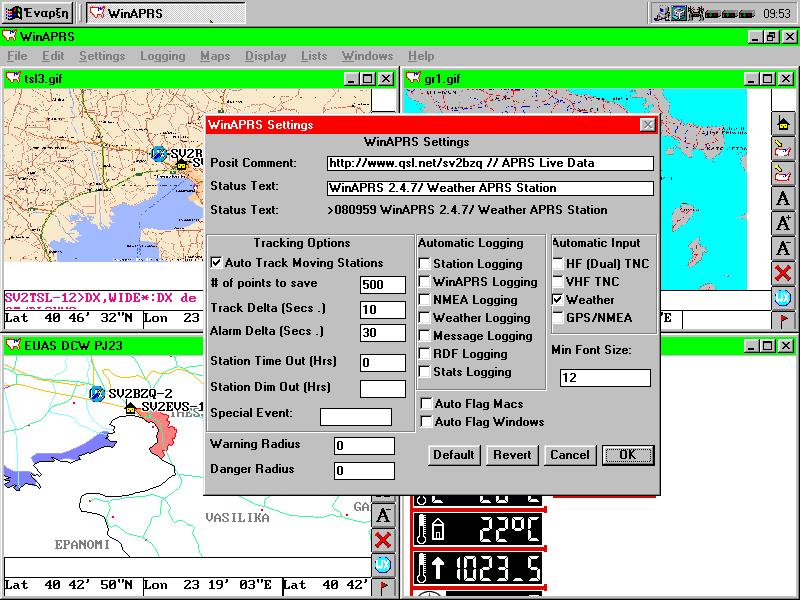Click the editable Status Text field
The width and height of the screenshot is (800, 600).
tap(490, 188)
